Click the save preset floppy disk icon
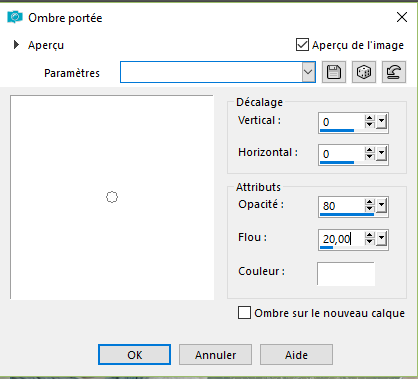 click(x=334, y=72)
